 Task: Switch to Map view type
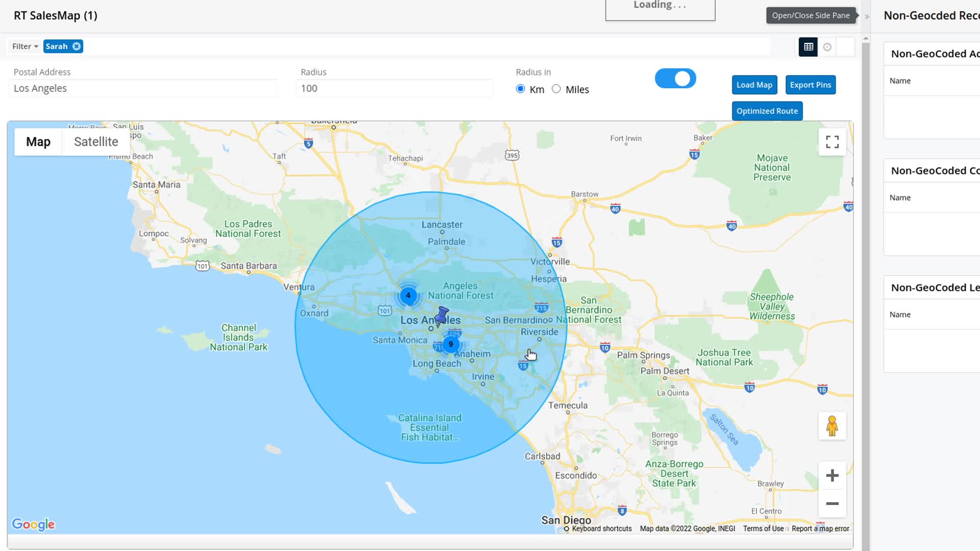click(38, 142)
